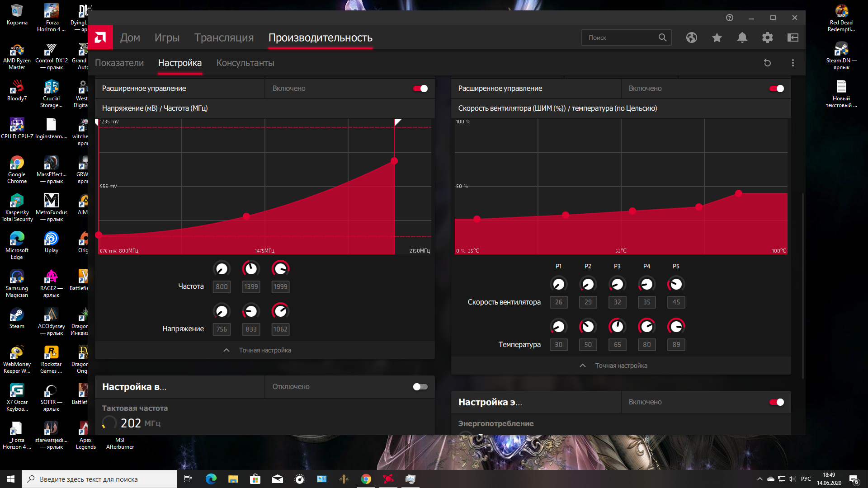Disable voltage/frequency advanced control toggle

click(x=420, y=89)
